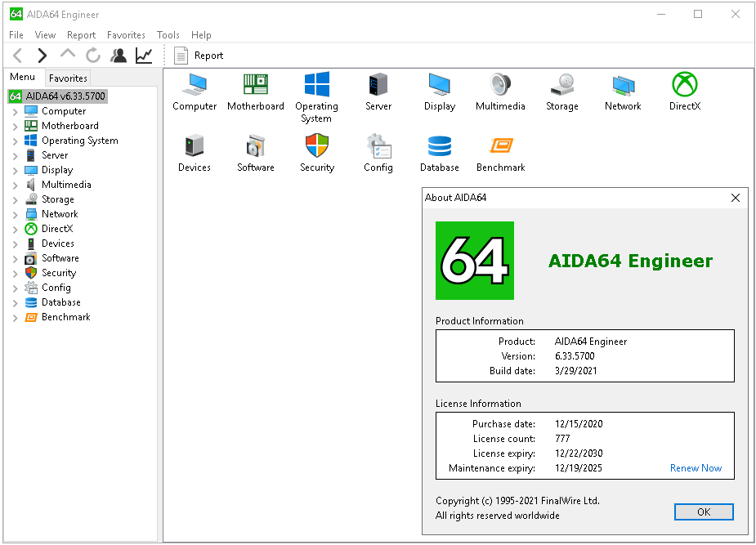Click the Multimedia speaker icon
The image size is (756, 545).
[x=500, y=85]
